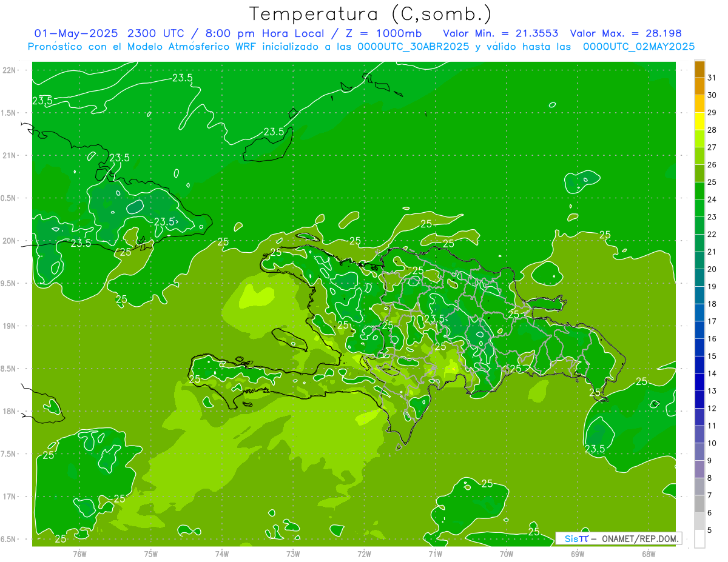Click the colorbar label '23'

pyautogui.click(x=712, y=217)
